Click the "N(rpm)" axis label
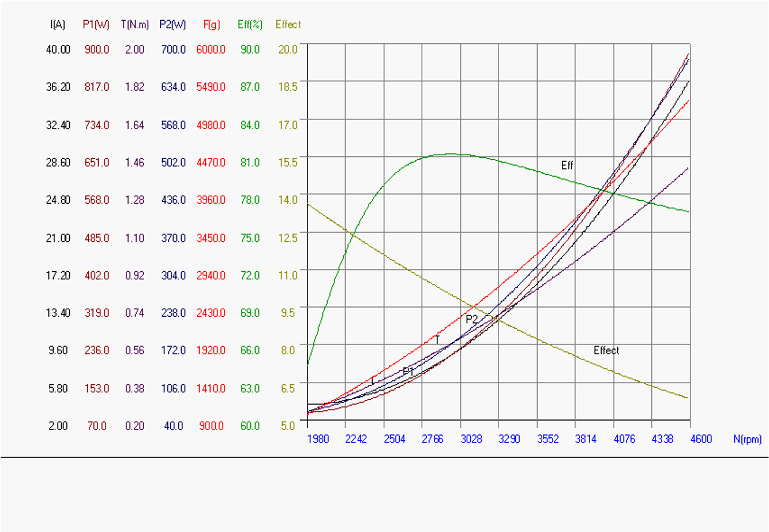The image size is (769, 532). pyautogui.click(x=748, y=439)
